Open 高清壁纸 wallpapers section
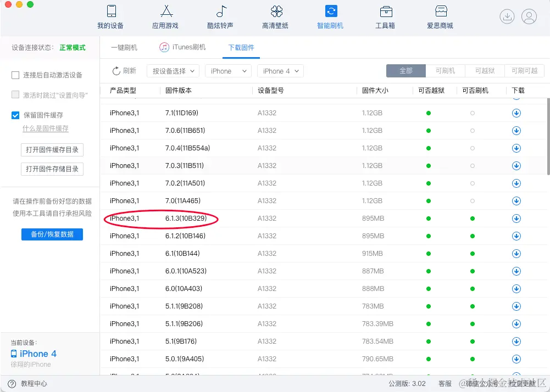 [275, 17]
